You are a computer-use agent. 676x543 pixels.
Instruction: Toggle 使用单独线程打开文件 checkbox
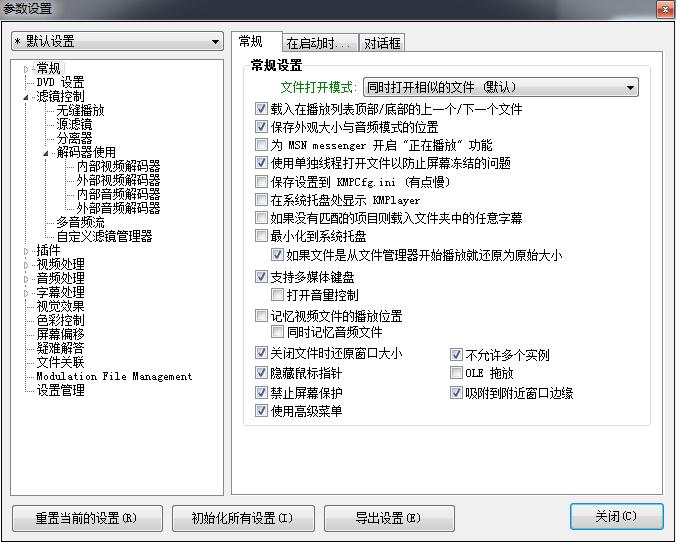(261, 162)
